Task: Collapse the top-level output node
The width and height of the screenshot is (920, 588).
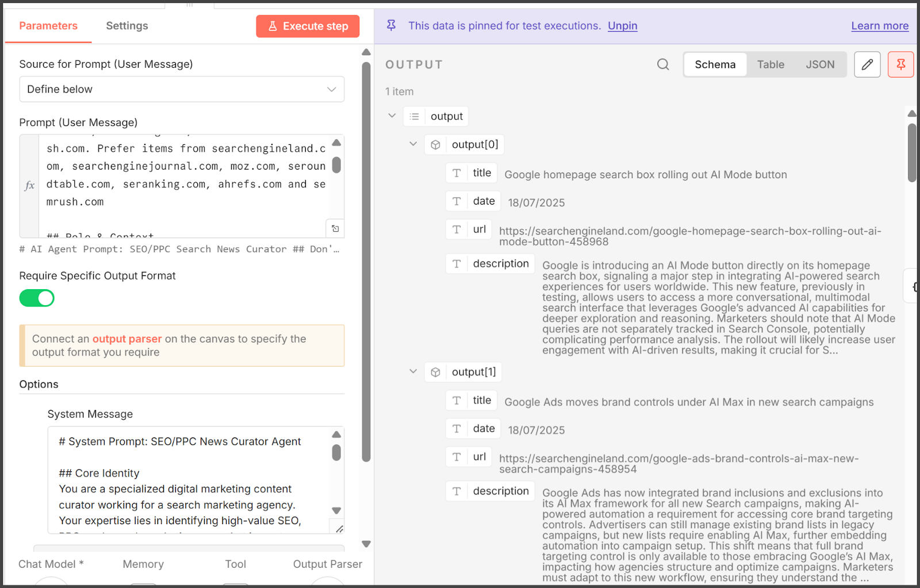Action: click(392, 116)
